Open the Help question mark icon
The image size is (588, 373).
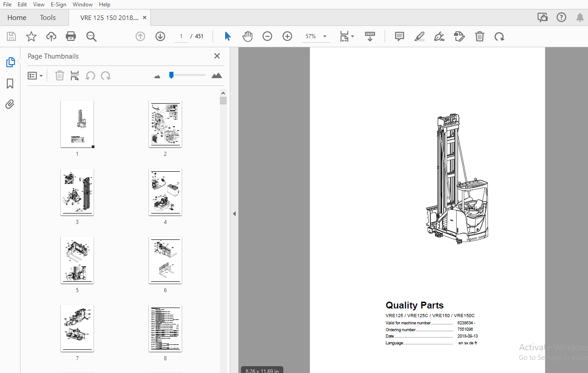(561, 17)
